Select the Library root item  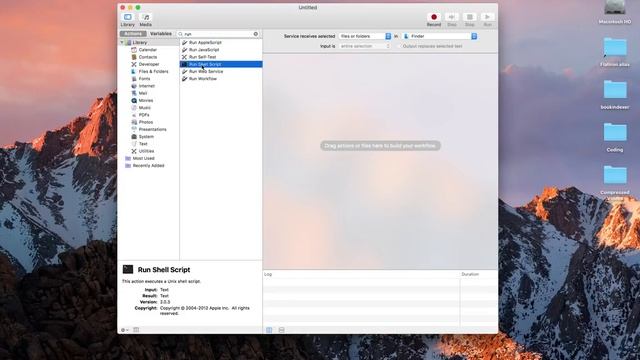(140, 42)
